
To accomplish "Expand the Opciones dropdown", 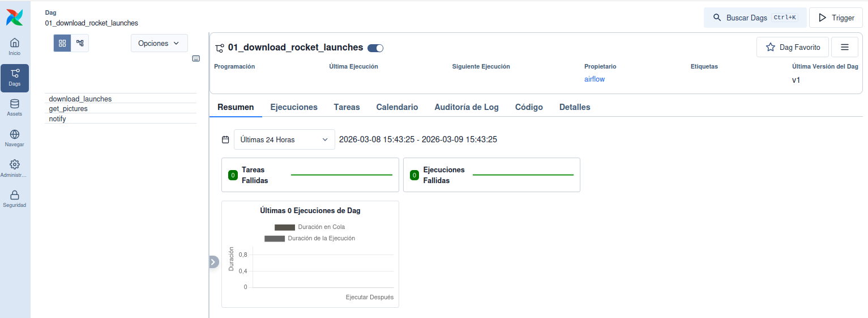I will click(159, 43).
